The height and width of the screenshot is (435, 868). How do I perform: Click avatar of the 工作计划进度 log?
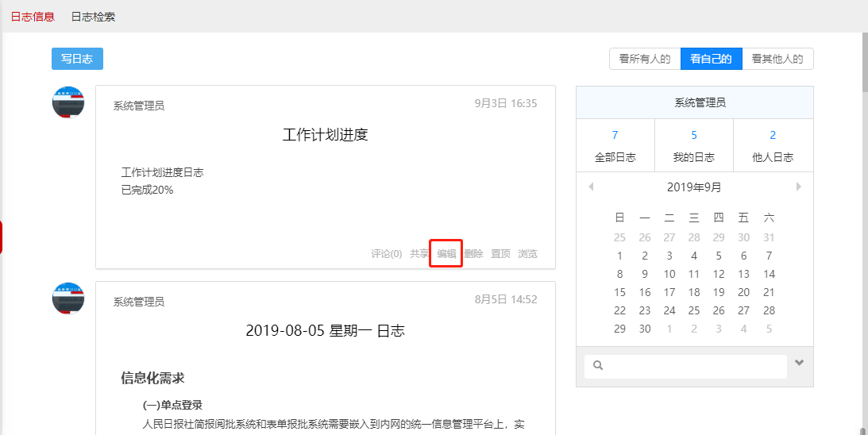(68, 102)
